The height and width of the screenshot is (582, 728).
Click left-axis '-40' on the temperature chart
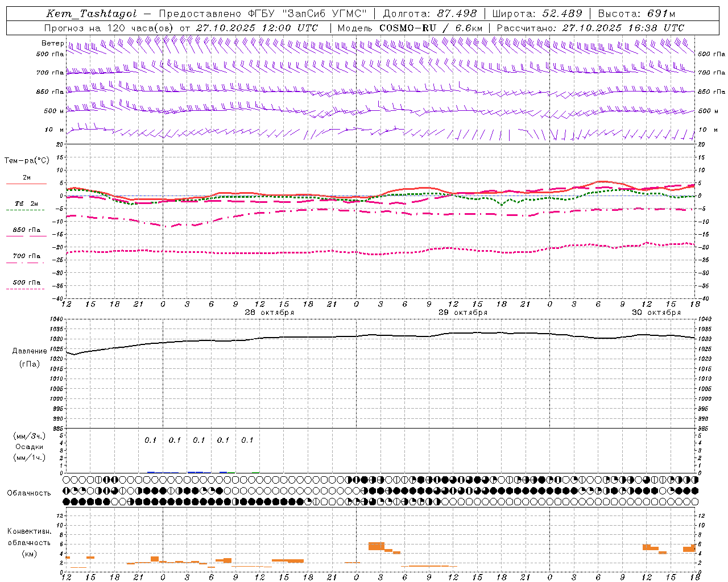(59, 298)
